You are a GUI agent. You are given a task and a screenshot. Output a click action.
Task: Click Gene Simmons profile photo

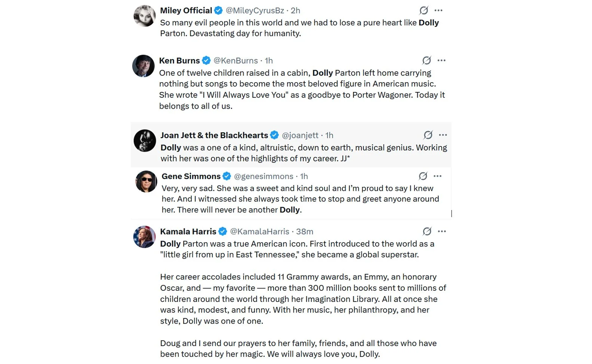146,182
